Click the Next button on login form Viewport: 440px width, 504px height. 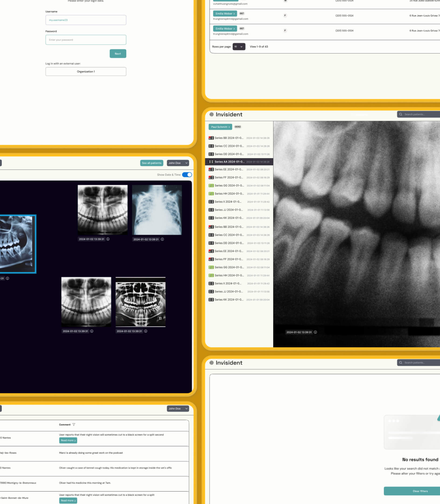pos(118,53)
